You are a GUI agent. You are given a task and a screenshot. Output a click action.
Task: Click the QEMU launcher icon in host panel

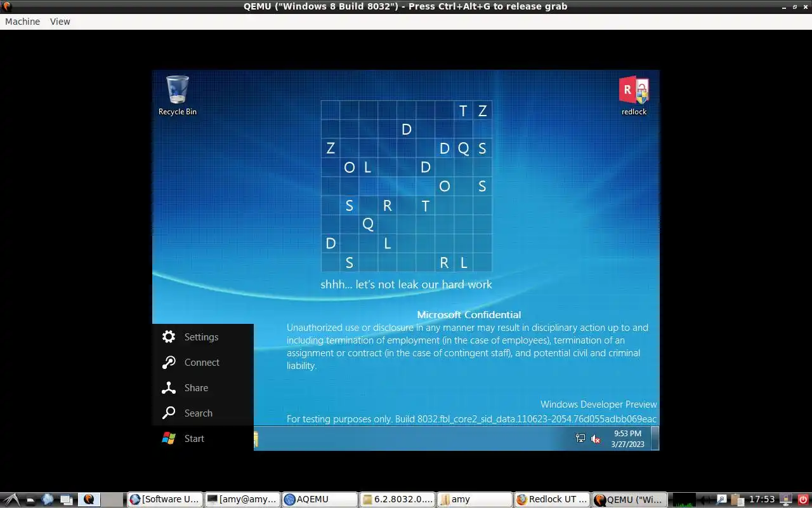click(89, 499)
